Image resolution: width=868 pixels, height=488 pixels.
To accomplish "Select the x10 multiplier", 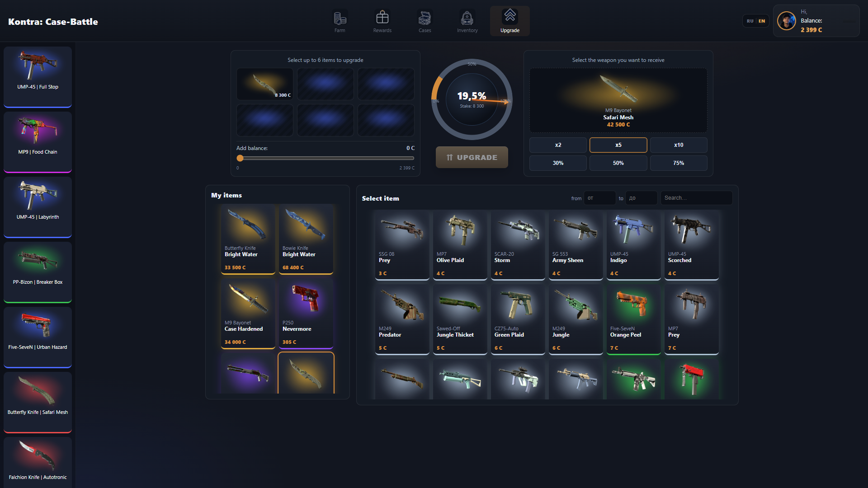I will [x=679, y=145].
